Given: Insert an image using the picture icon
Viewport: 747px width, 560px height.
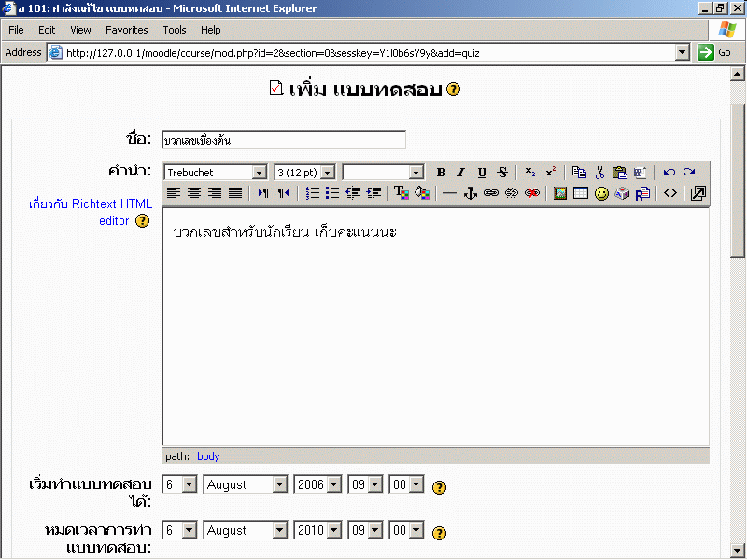Looking at the screenshot, I should [x=560, y=193].
